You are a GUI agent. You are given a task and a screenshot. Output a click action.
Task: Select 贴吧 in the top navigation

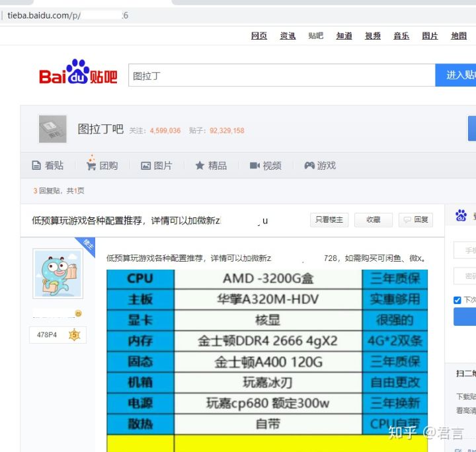(x=316, y=36)
